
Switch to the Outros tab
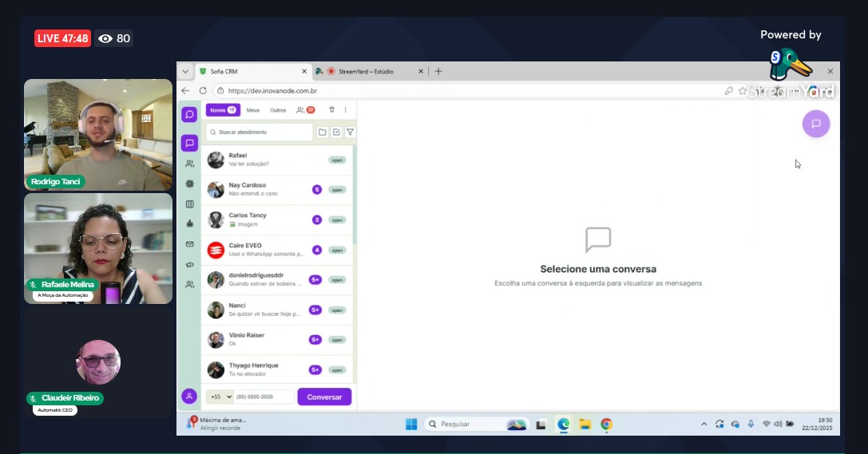click(x=278, y=110)
